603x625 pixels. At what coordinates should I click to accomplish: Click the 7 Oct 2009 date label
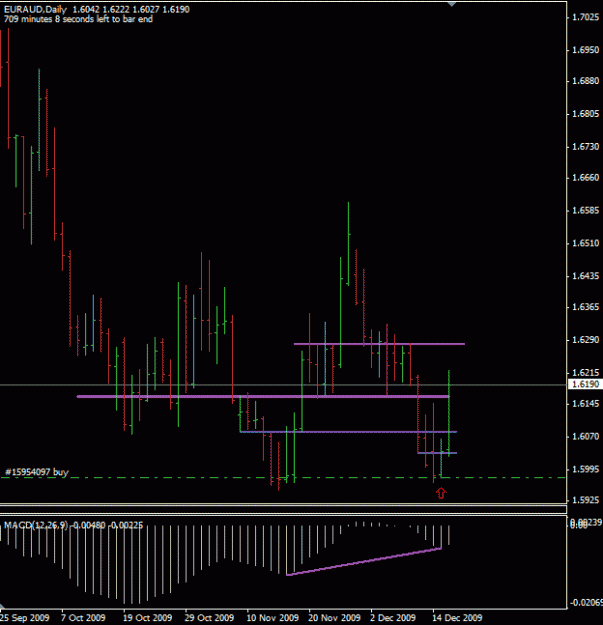(83, 618)
